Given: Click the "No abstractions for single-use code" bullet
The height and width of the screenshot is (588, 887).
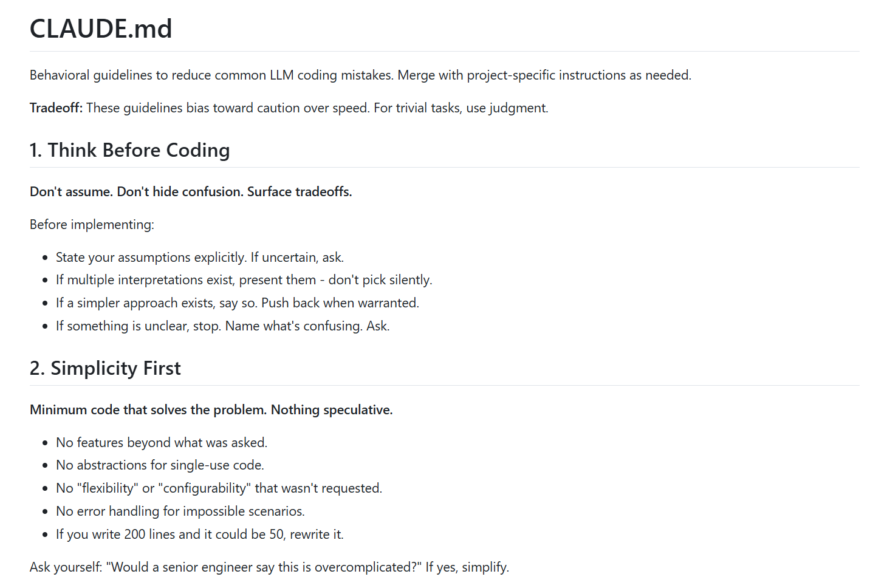Looking at the screenshot, I should (x=160, y=465).
